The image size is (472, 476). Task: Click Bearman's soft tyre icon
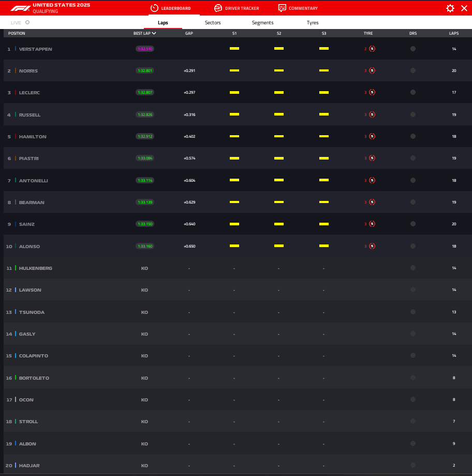pyautogui.click(x=372, y=202)
